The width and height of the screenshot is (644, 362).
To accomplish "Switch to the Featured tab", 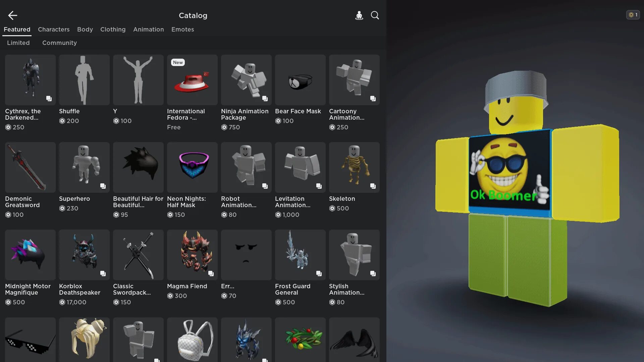I will [x=17, y=29].
